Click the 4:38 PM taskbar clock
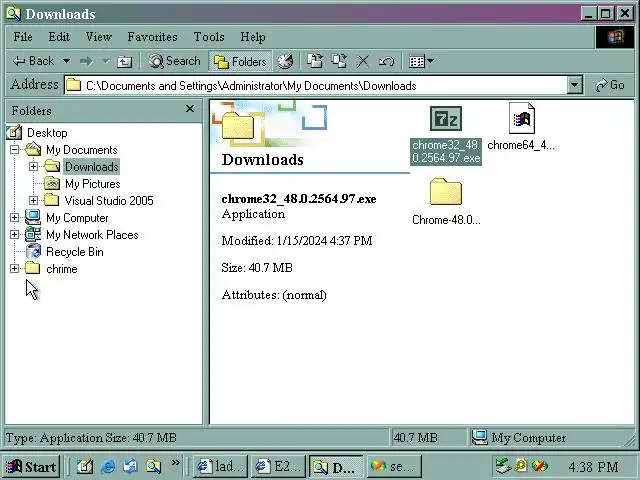 coord(593,466)
